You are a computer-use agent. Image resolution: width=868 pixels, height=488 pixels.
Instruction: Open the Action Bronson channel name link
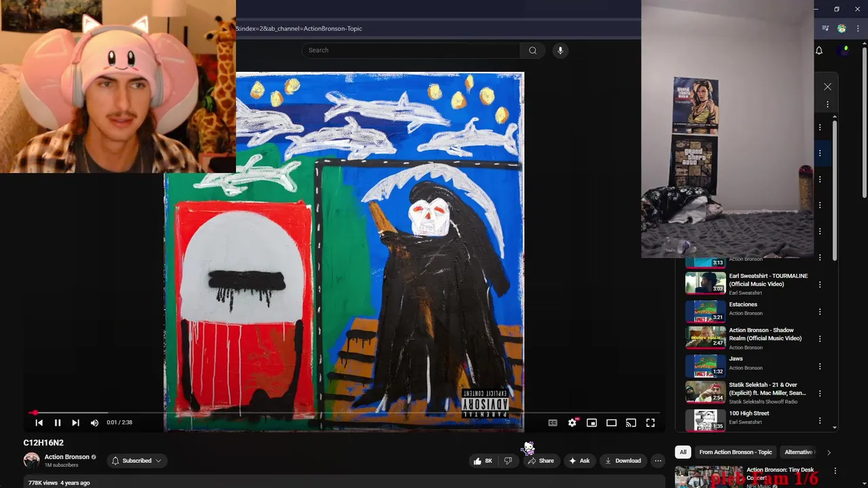pyautogui.click(x=67, y=457)
